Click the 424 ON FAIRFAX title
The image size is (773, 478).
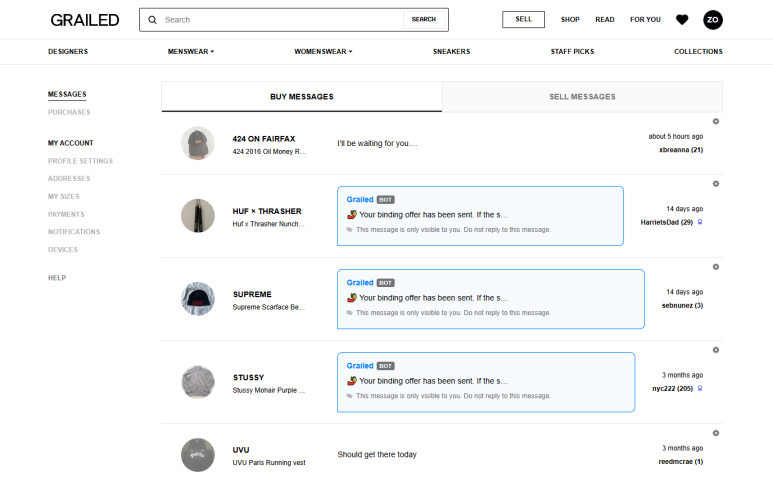(264, 139)
